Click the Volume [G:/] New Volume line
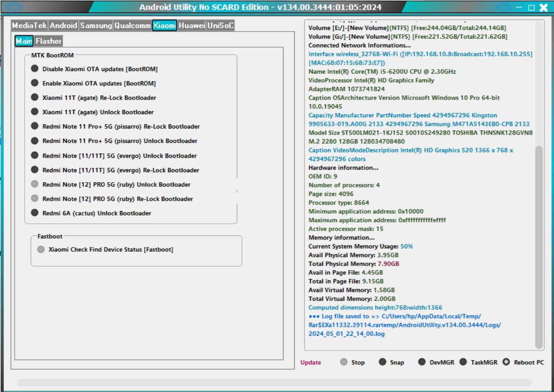Viewport: 554px width, 392px height. [x=408, y=37]
